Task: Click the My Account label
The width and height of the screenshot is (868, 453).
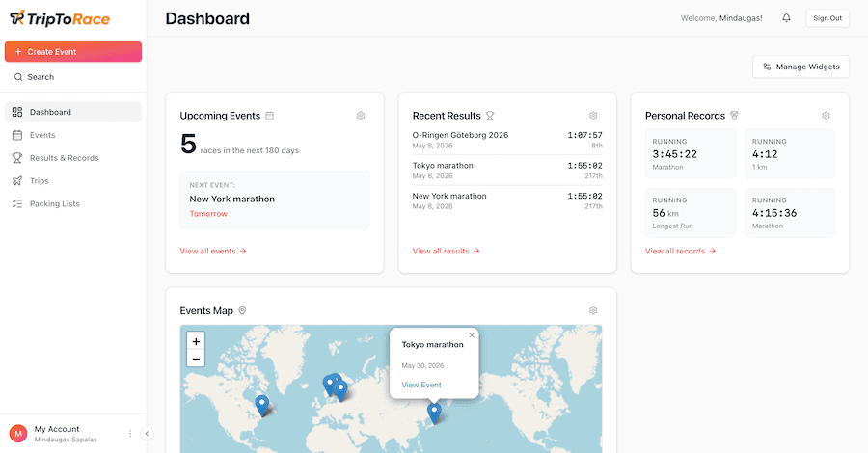Action: click(57, 429)
